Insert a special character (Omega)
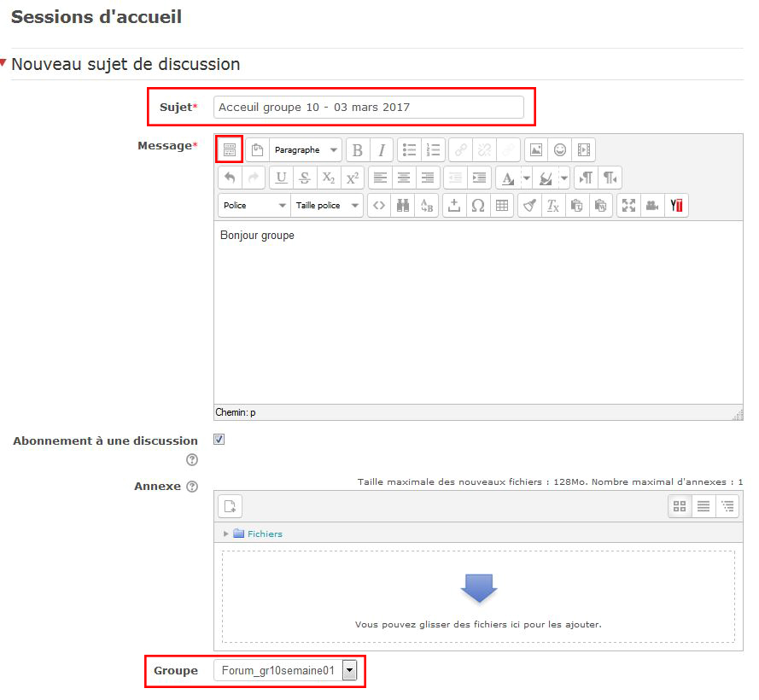The image size is (759, 700). pyautogui.click(x=478, y=206)
